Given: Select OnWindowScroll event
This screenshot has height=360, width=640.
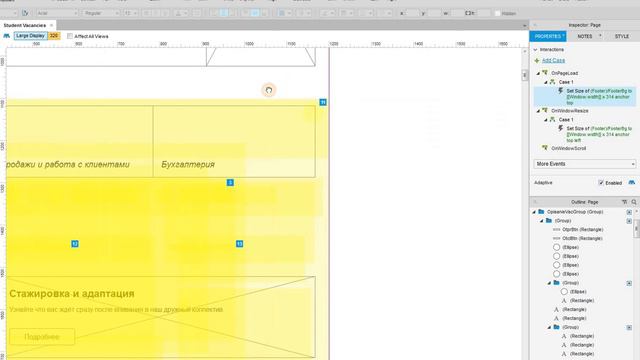Looking at the screenshot, I should click(x=568, y=148).
